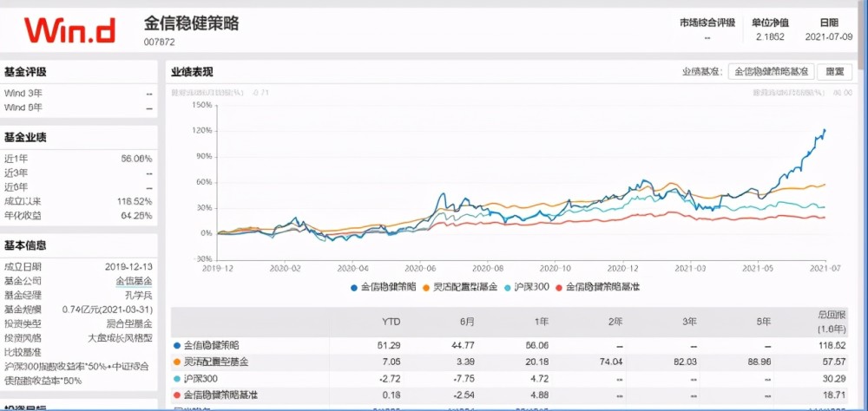The width and height of the screenshot is (868, 411).
Task: Click the red dot in 金信稳健策略基准 table row
Action: pos(176,395)
